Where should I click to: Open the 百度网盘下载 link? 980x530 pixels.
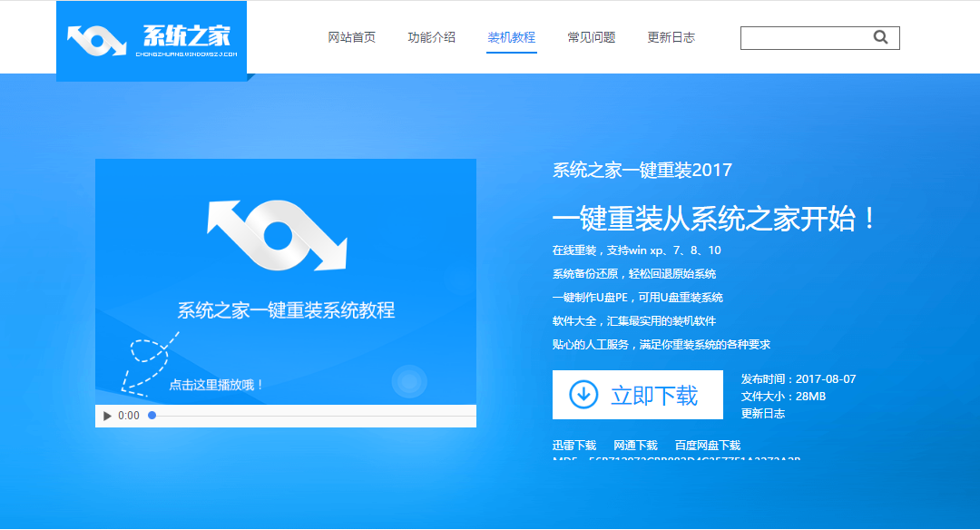[x=707, y=445]
